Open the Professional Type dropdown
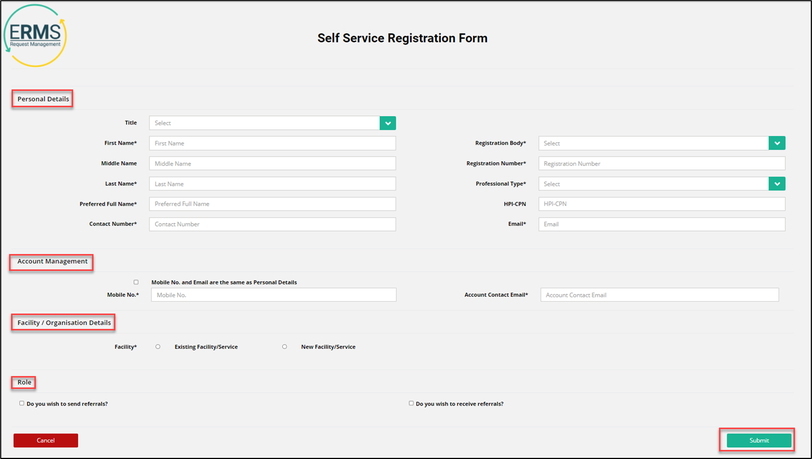 pyautogui.click(x=777, y=183)
